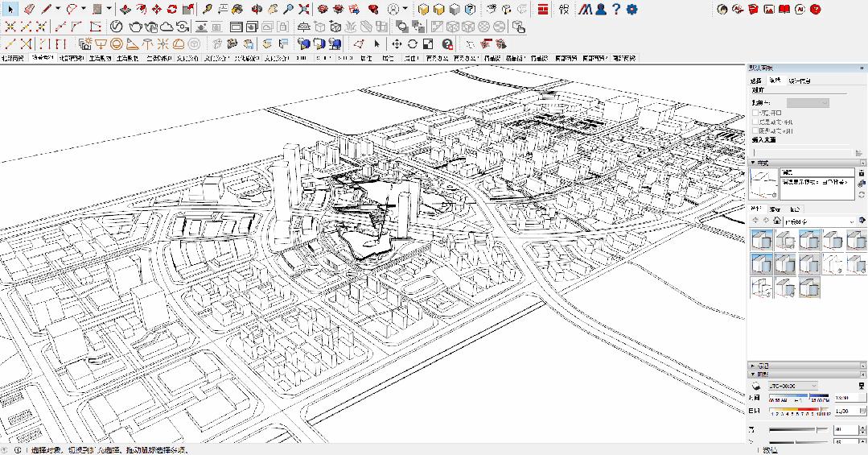This screenshot has width=868, height=455.
Task: Enable the 切割开口 checkbox
Action: click(x=755, y=113)
